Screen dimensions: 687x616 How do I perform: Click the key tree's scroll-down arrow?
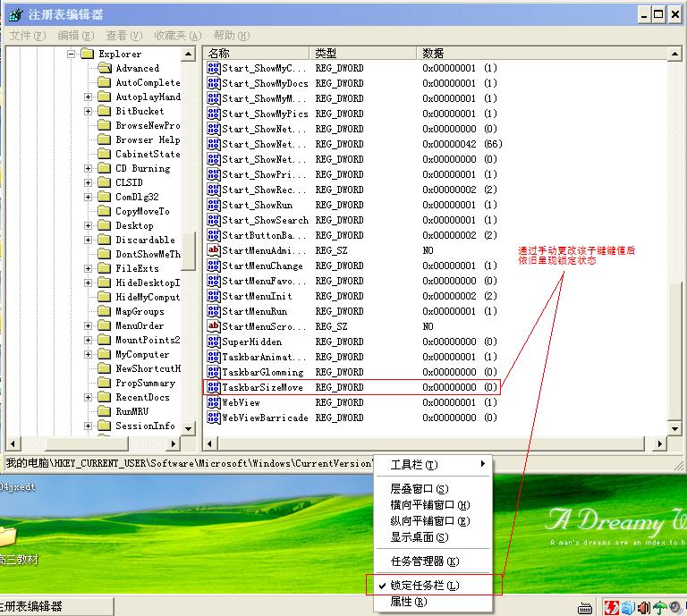tap(189, 428)
